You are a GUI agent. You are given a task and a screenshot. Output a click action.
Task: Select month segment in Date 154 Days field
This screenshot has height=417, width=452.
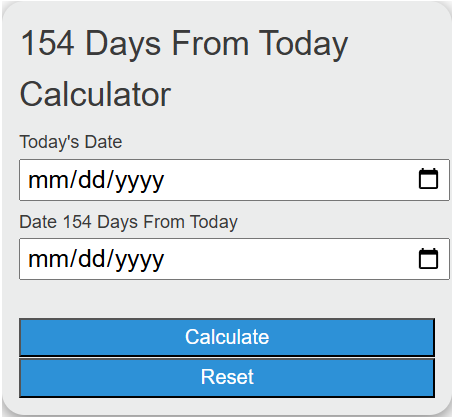coord(49,260)
